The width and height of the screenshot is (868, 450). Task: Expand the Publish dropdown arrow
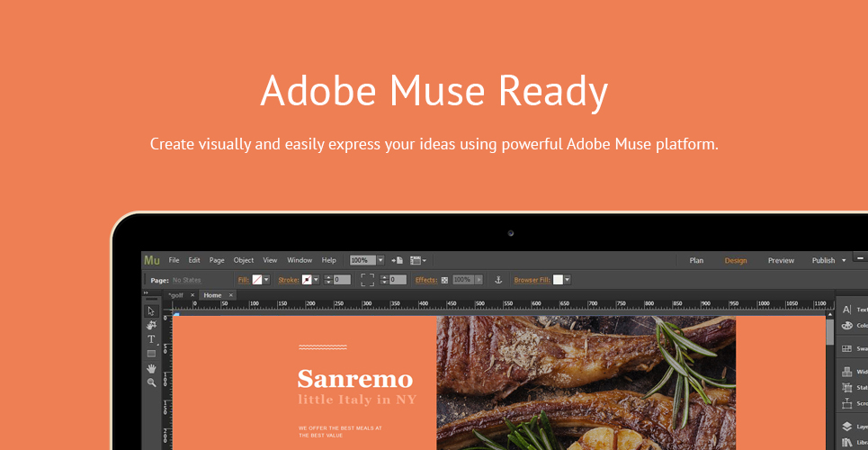(844, 260)
